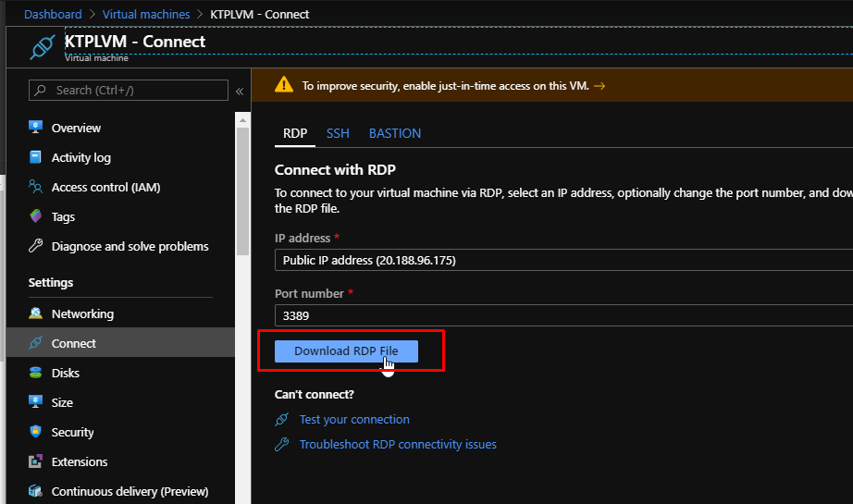Click the Security shield icon

pos(35,432)
